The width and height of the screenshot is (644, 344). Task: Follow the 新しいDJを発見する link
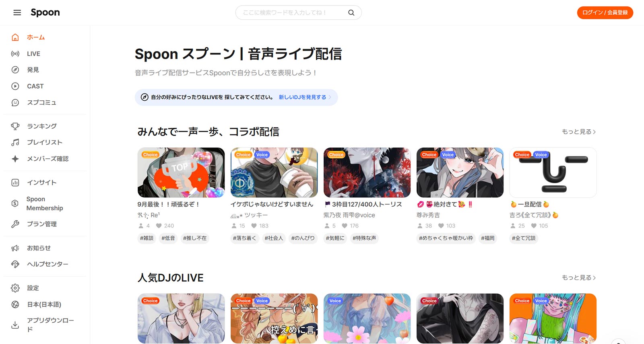(x=302, y=97)
